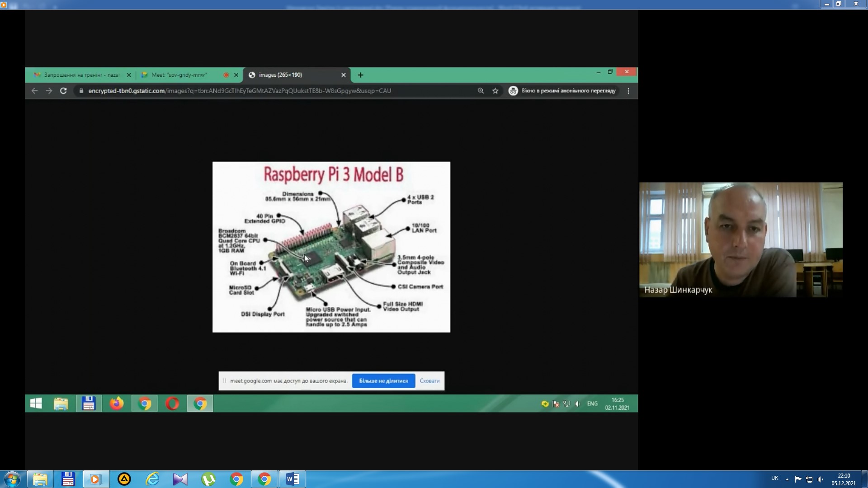Minimize the shared Chrome window
The height and width of the screenshot is (488, 868).
(x=598, y=72)
